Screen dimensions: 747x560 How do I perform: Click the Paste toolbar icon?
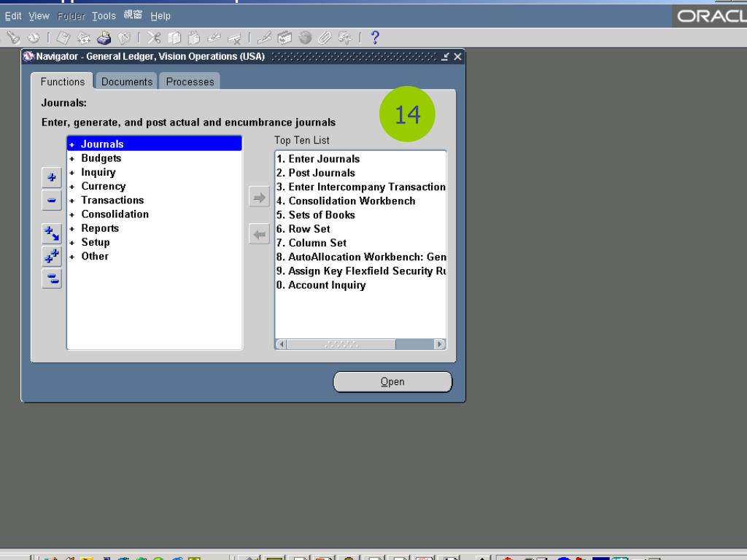194,37
